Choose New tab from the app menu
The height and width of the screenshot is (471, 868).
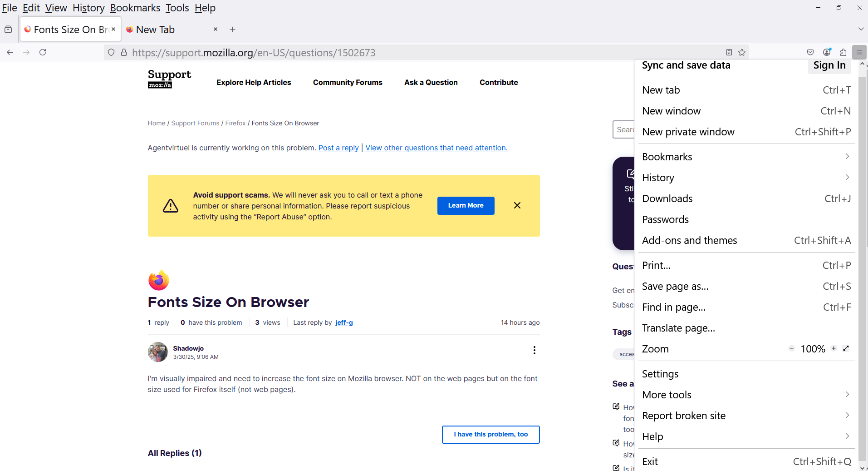pos(746,90)
